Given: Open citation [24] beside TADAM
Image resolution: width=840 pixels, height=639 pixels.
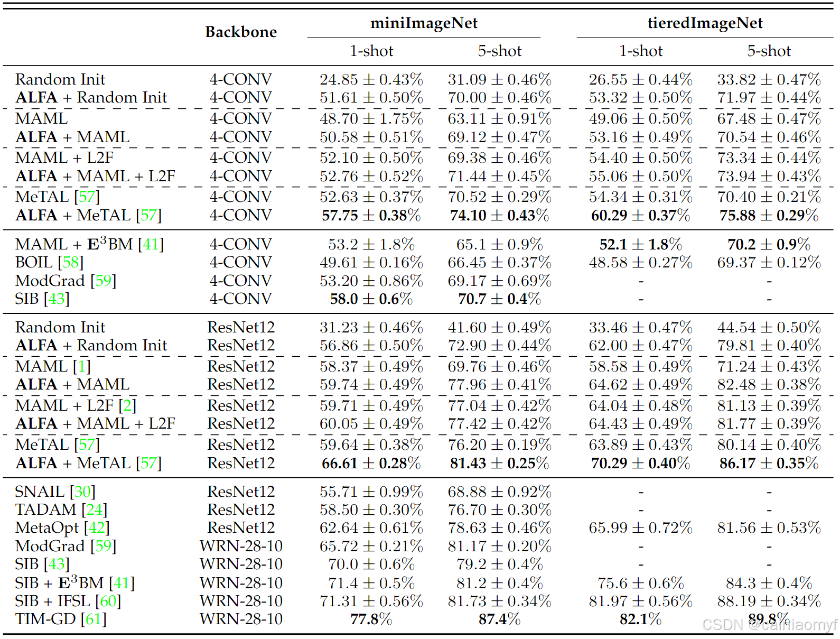Looking at the screenshot, I should [x=94, y=510].
